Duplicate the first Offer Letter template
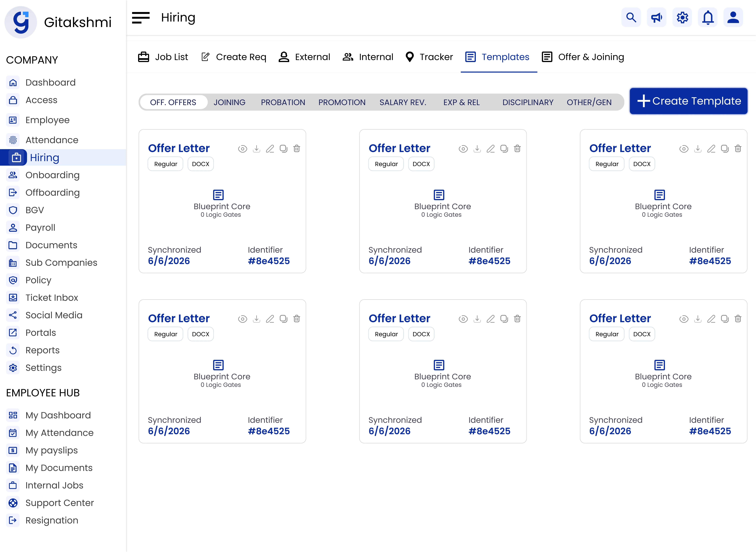Screen dimensions: 756x552 [283, 149]
